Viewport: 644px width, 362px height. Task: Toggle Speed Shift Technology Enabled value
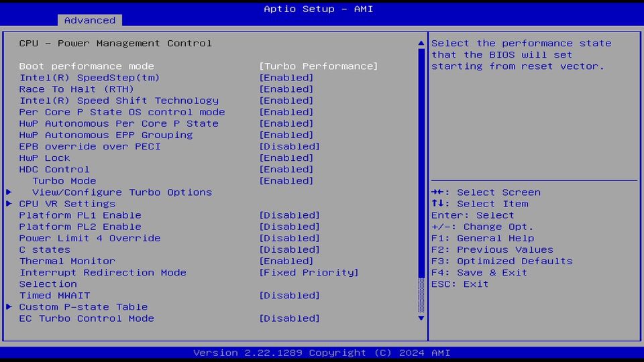tap(286, 101)
